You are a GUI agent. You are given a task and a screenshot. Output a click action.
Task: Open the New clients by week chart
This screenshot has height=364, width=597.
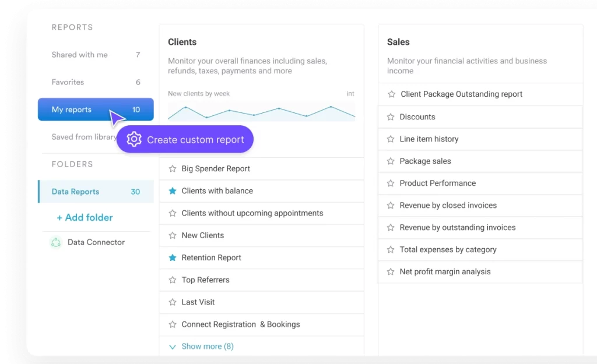[x=261, y=110]
